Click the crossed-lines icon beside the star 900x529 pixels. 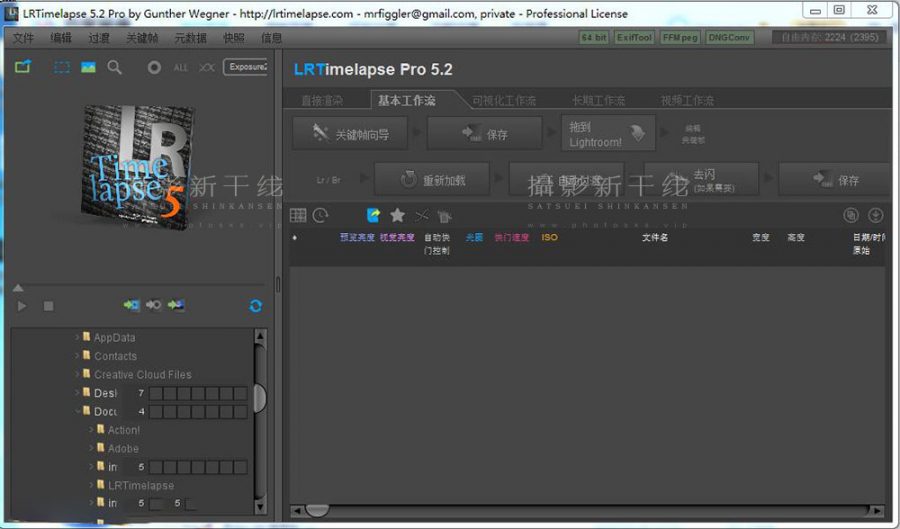[x=422, y=216]
